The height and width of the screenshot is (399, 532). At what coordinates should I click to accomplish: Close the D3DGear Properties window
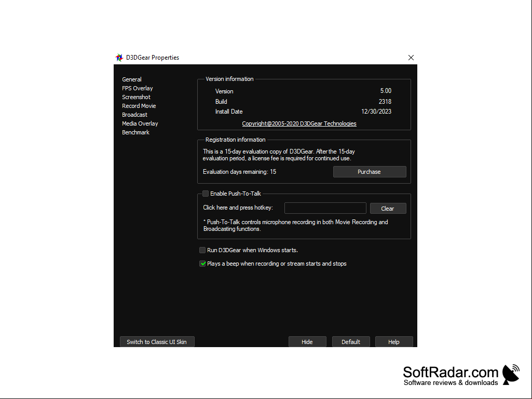click(411, 58)
